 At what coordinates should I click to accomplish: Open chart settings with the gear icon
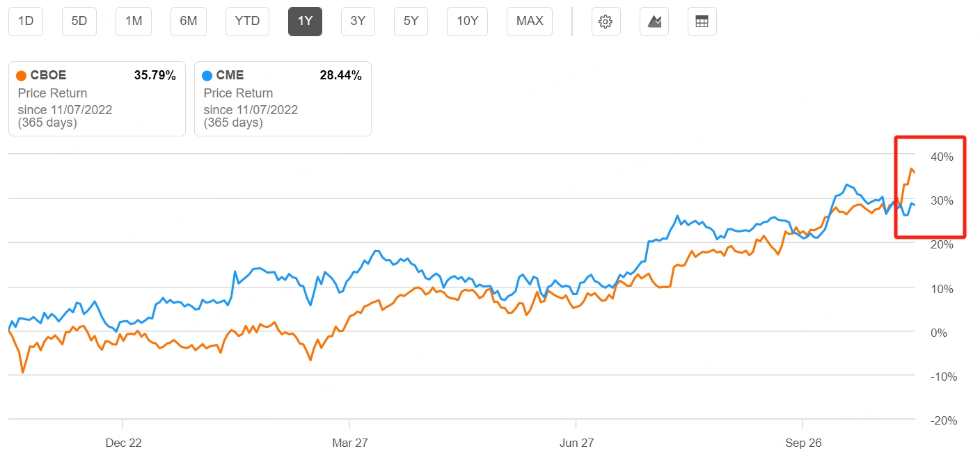(x=605, y=22)
